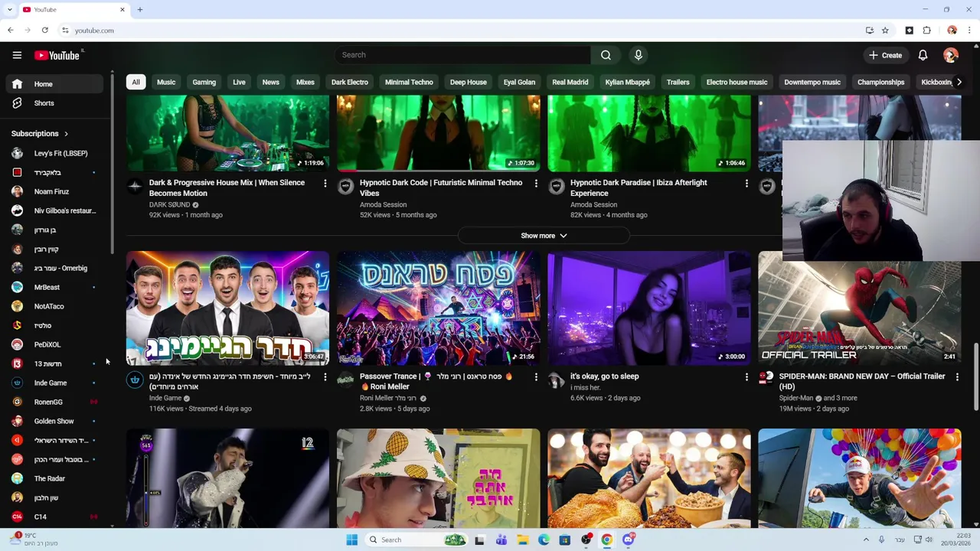Open Levy's Fit (LBSEP) subscription
Image resolution: width=980 pixels, height=551 pixels.
point(54,153)
